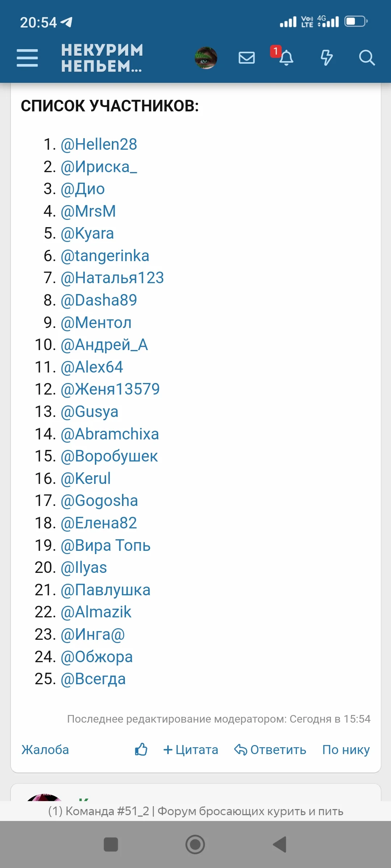Open the @Всегда member profile

[93, 679]
